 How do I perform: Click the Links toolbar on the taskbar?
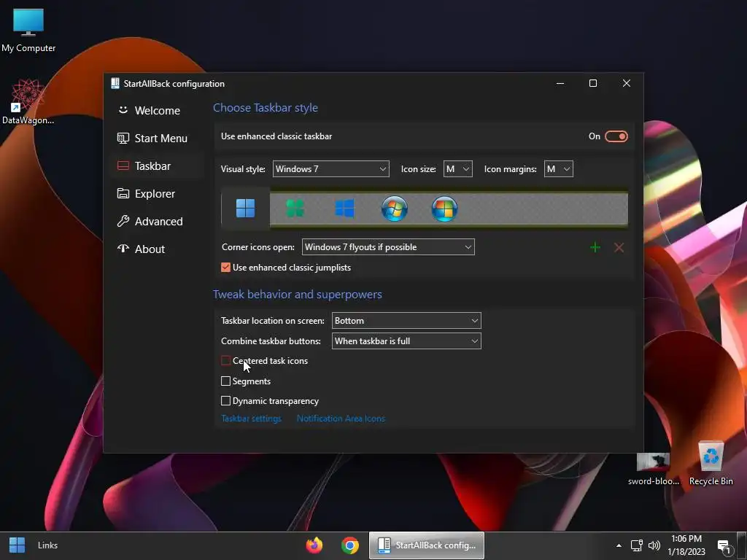[47, 545]
